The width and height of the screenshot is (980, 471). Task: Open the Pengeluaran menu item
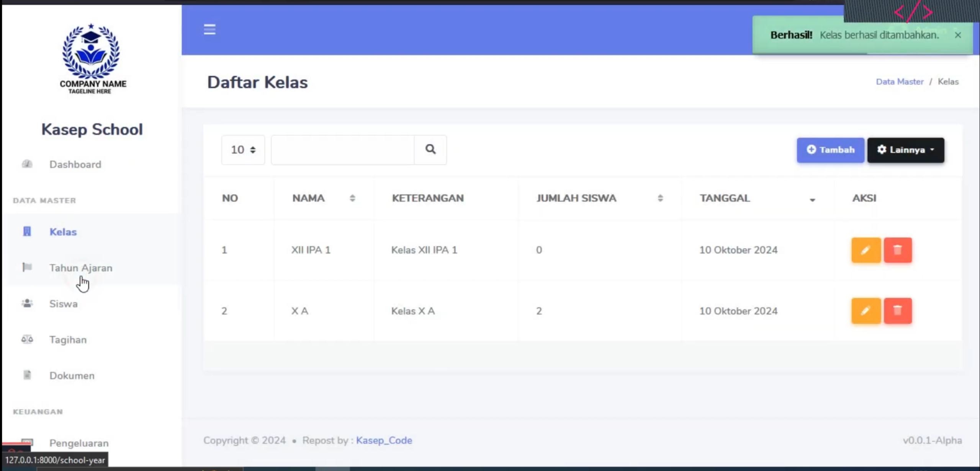[x=91, y=443]
